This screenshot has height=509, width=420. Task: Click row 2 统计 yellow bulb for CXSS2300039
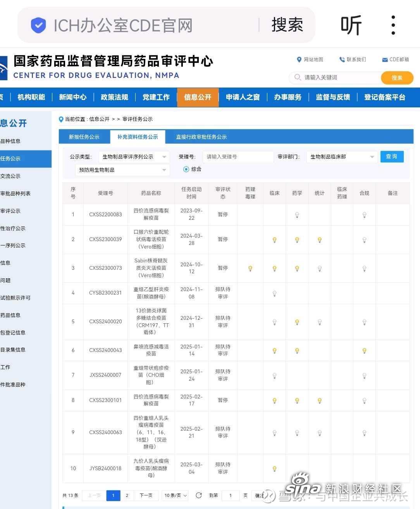point(320,240)
